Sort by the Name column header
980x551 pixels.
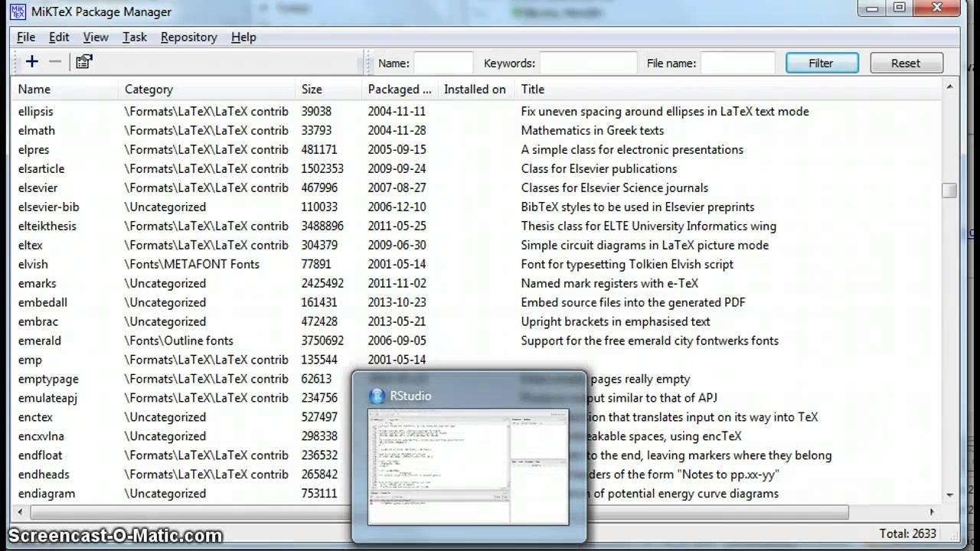coord(64,89)
